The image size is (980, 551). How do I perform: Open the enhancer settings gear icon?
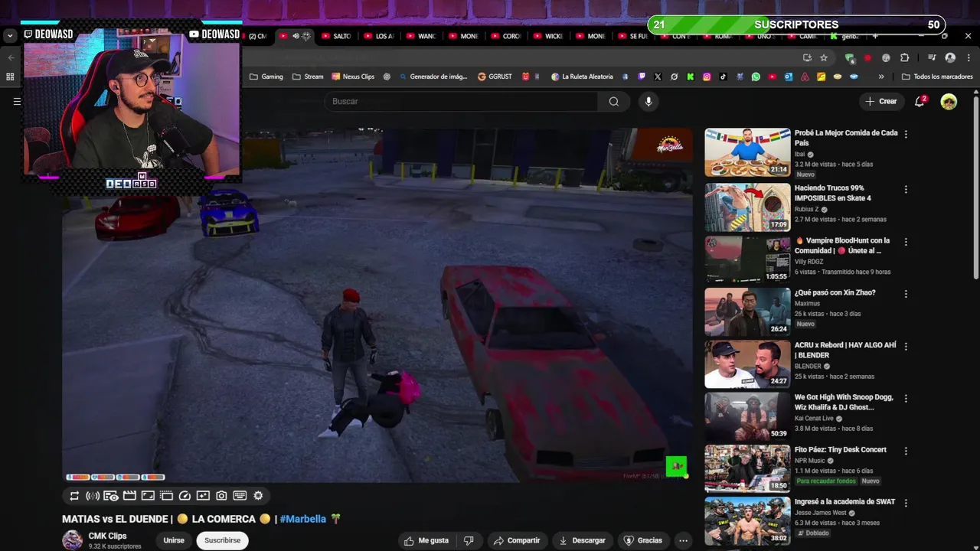pyautogui.click(x=258, y=496)
